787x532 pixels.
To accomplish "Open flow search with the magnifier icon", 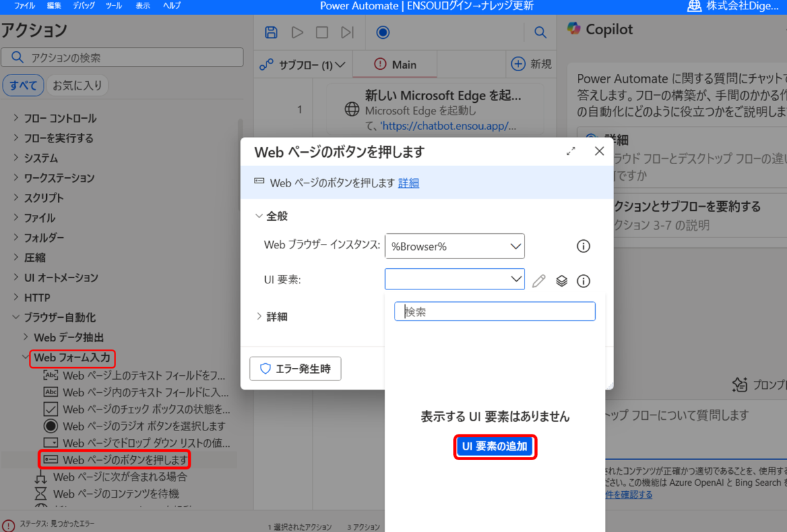I will 540,32.
